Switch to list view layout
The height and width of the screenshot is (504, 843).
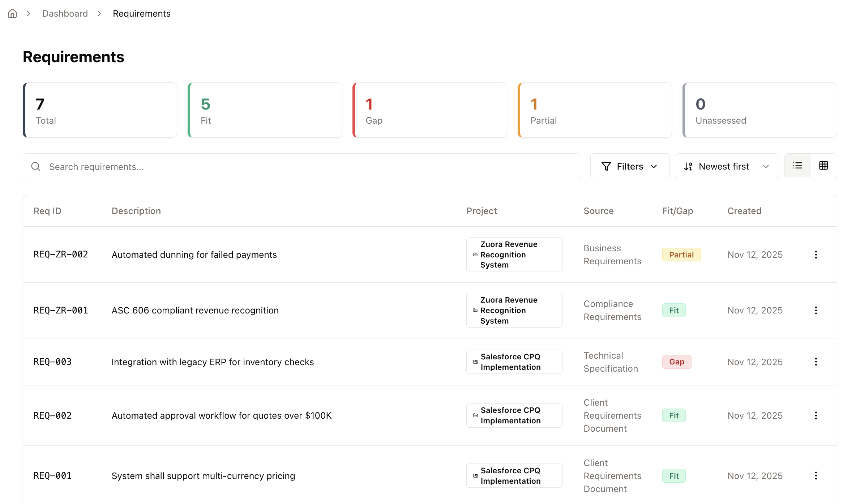coord(797,166)
